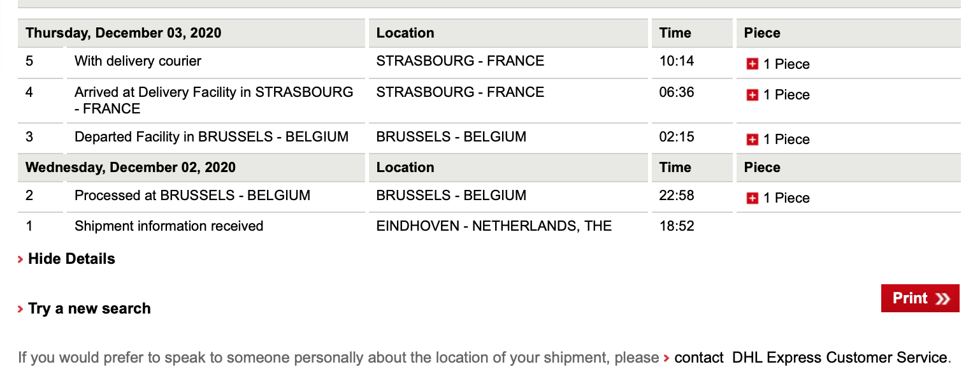Select Wednesday, December 02, 2020 date header
980x376 pixels.
point(131,168)
